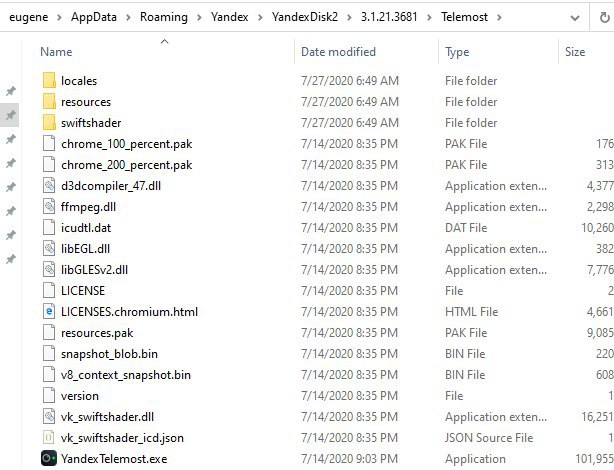
Task: Select the resources.pak file row
Action: tap(325, 333)
